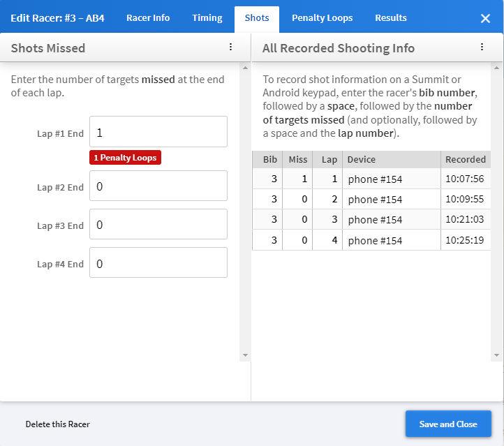504x446 pixels.
Task: Close the Edit Racer dialog
Action: [485, 18]
